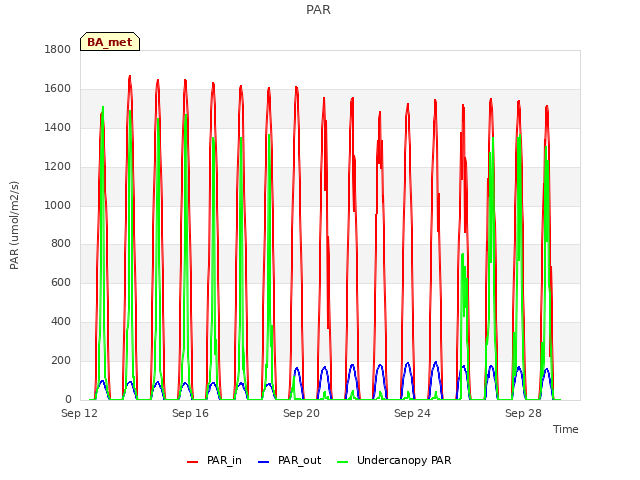Click the blue PAR_out legend color marker
This screenshot has width=640, height=480.
(264, 462)
